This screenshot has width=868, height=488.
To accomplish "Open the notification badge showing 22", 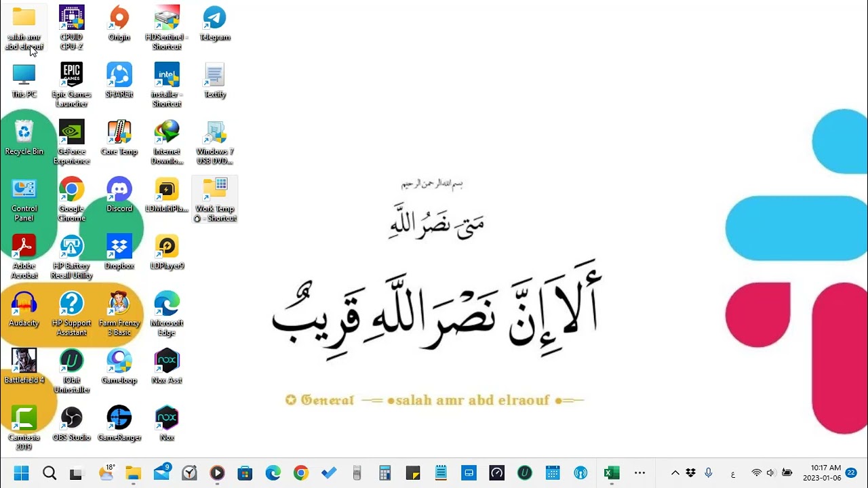I will pyautogui.click(x=852, y=472).
